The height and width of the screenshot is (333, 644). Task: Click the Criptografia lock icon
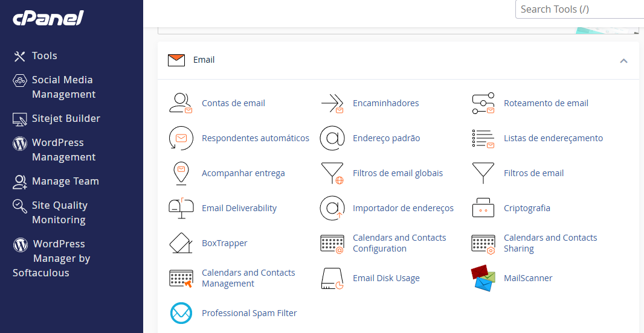483,208
